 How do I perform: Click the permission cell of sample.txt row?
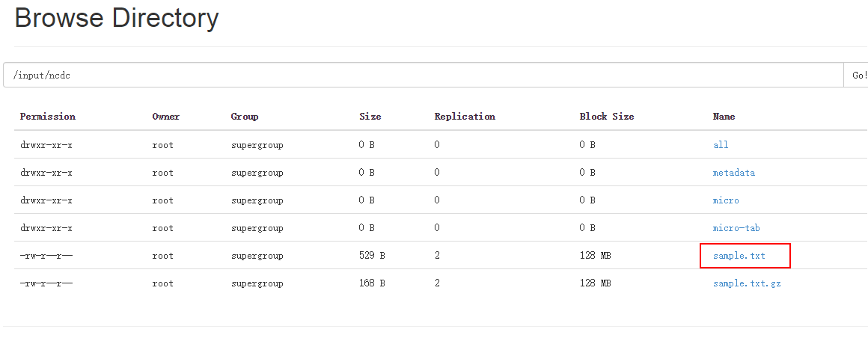pos(46,256)
